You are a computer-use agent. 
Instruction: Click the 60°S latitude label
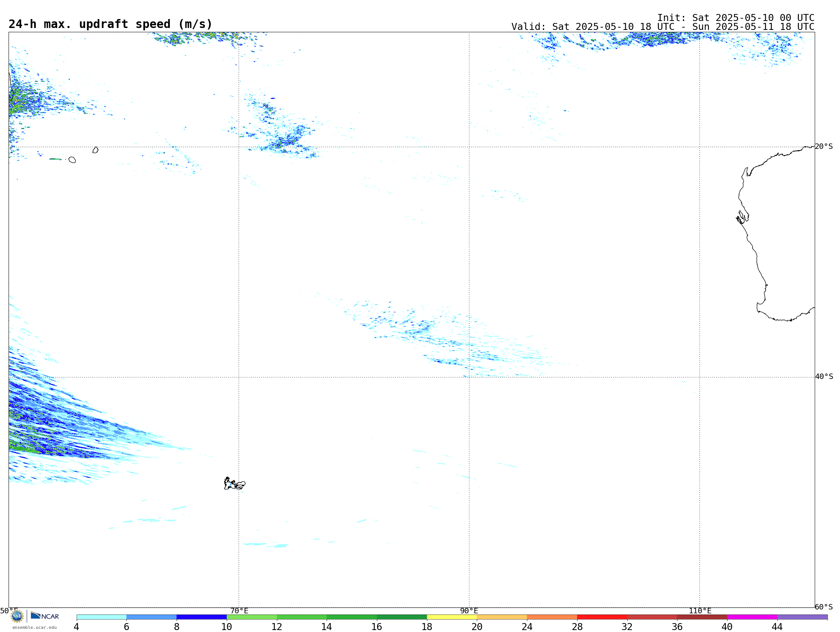coord(824,607)
